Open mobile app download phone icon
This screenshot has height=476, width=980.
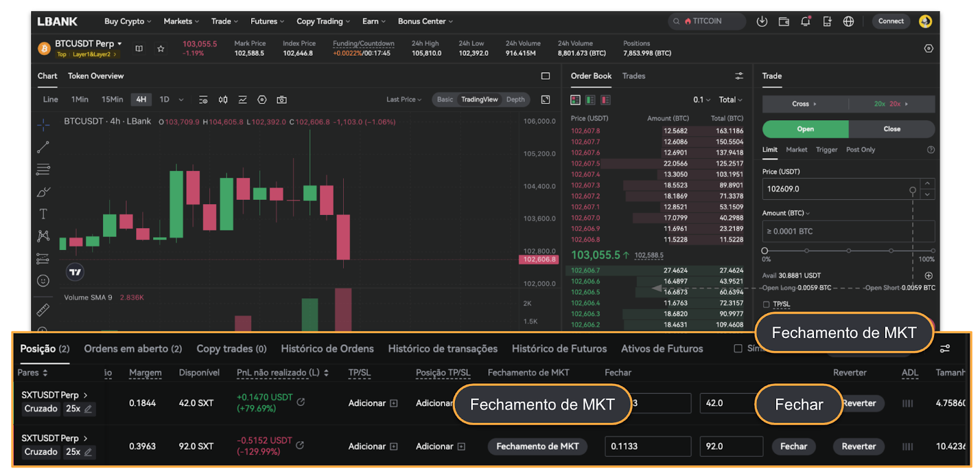point(827,21)
